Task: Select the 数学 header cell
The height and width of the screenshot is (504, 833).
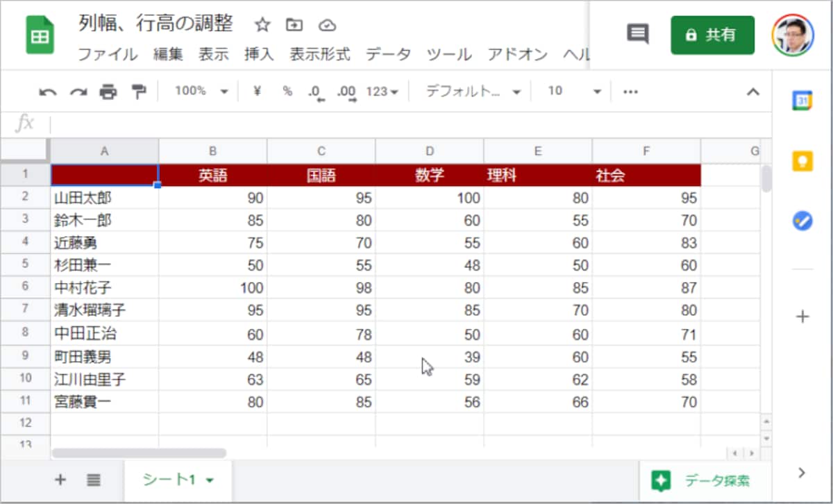Action: (430, 175)
